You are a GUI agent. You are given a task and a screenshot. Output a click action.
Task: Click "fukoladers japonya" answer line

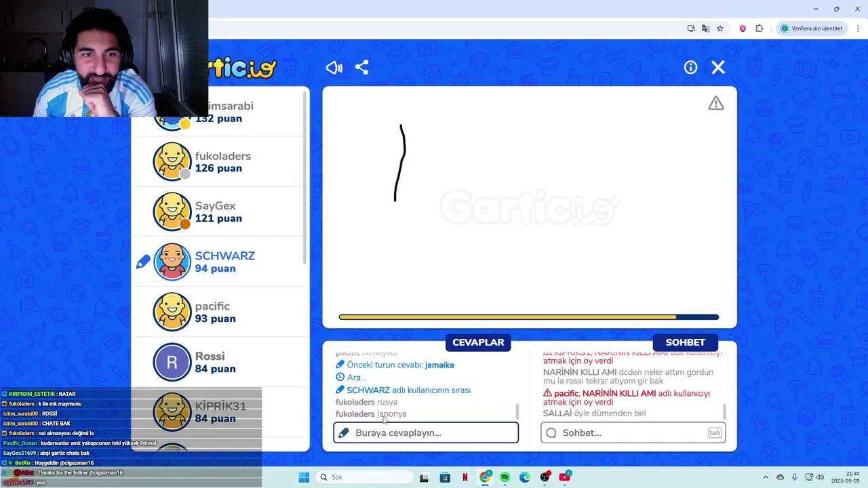[371, 413]
